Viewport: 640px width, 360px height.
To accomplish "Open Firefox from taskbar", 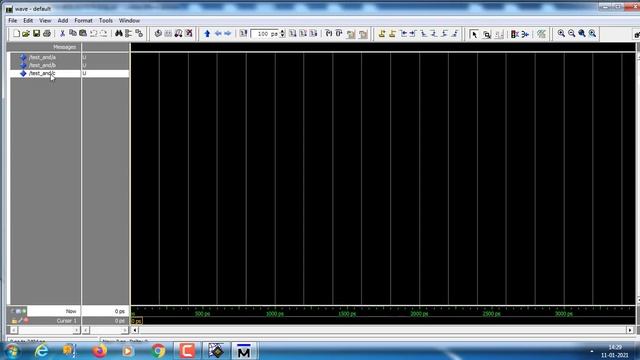I will 100,351.
